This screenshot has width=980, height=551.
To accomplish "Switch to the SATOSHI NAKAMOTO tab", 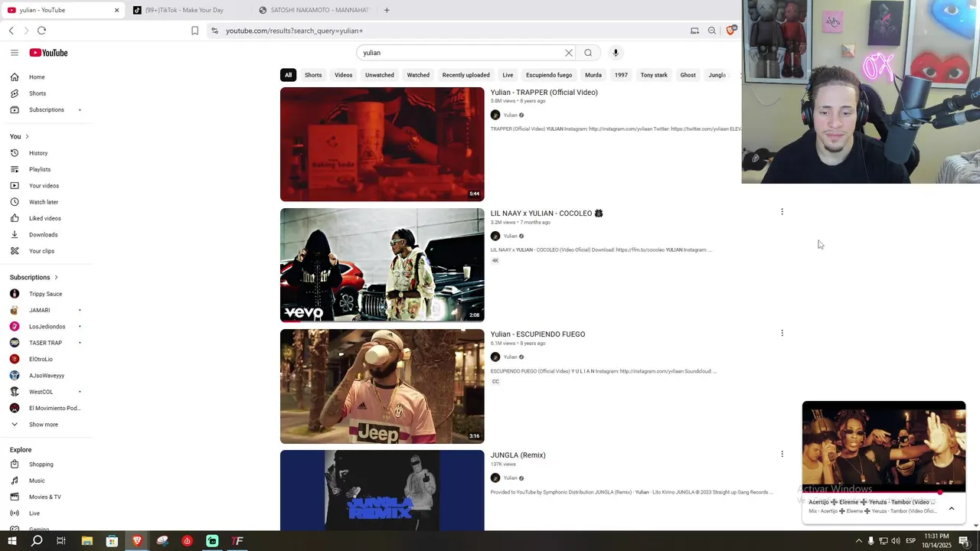I will click(x=314, y=10).
